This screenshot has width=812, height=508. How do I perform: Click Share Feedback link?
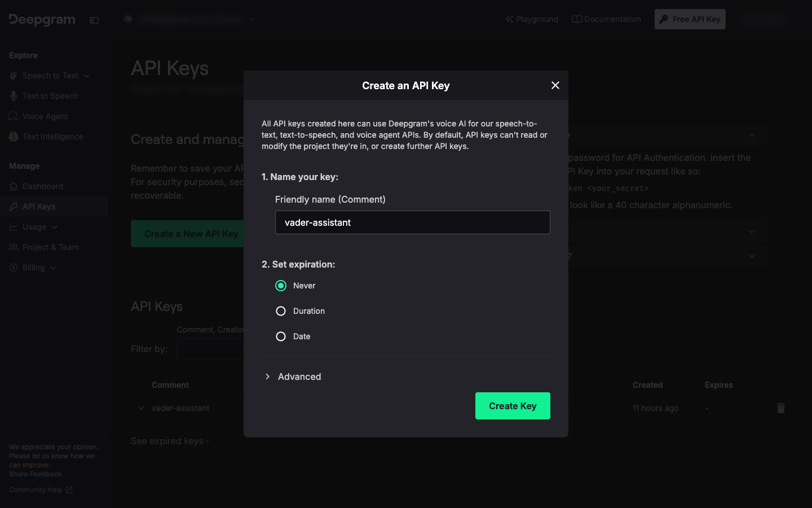[36, 474]
